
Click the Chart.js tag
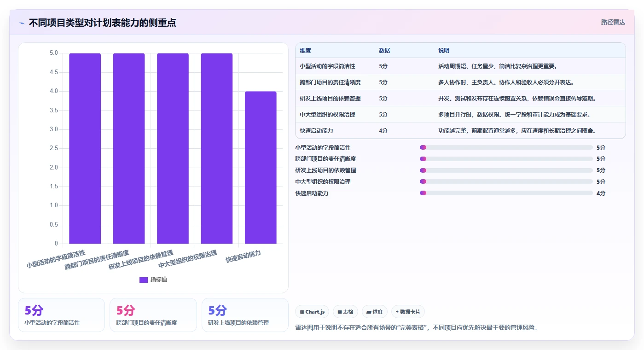tap(312, 312)
